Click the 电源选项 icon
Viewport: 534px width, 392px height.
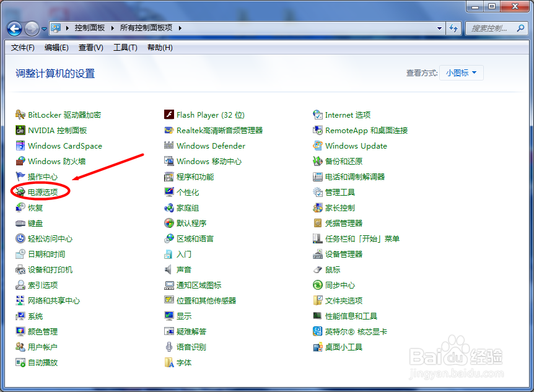[x=20, y=192]
